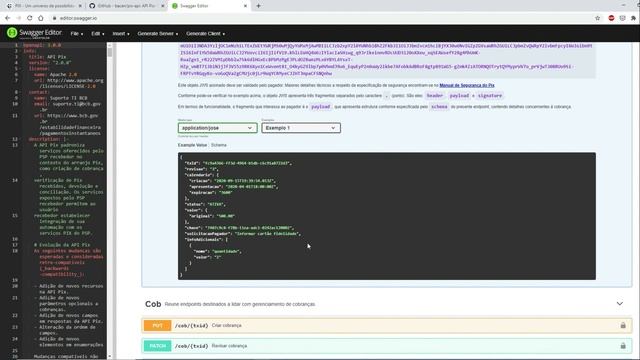Close the GitHub bacen pix-api tab
640x360 pixels.
(x=162, y=6)
